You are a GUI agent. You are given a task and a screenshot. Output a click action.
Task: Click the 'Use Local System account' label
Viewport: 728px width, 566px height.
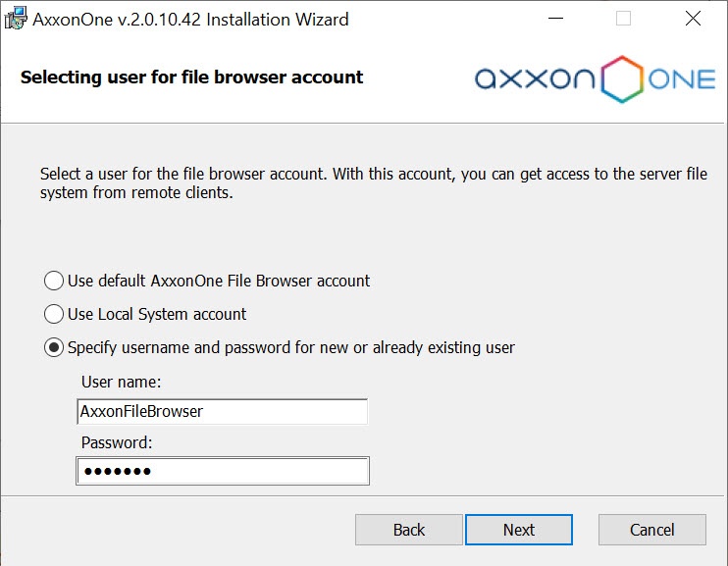(x=157, y=315)
